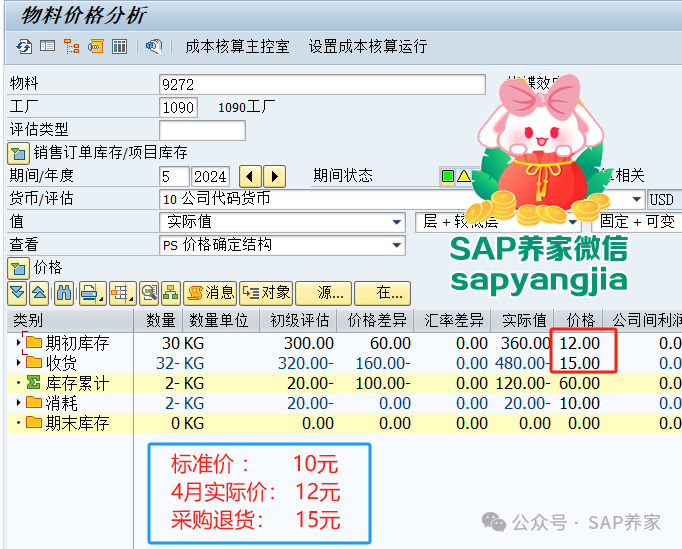This screenshot has width=682, height=549.
Task: Open 成本核算主控室
Action: click(237, 46)
